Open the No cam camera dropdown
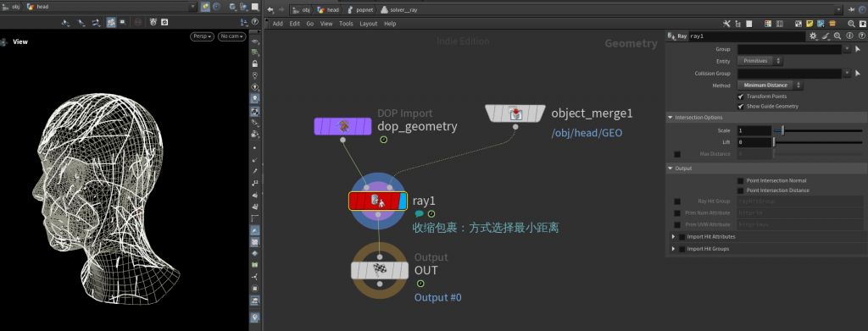The width and height of the screenshot is (868, 331). point(232,36)
